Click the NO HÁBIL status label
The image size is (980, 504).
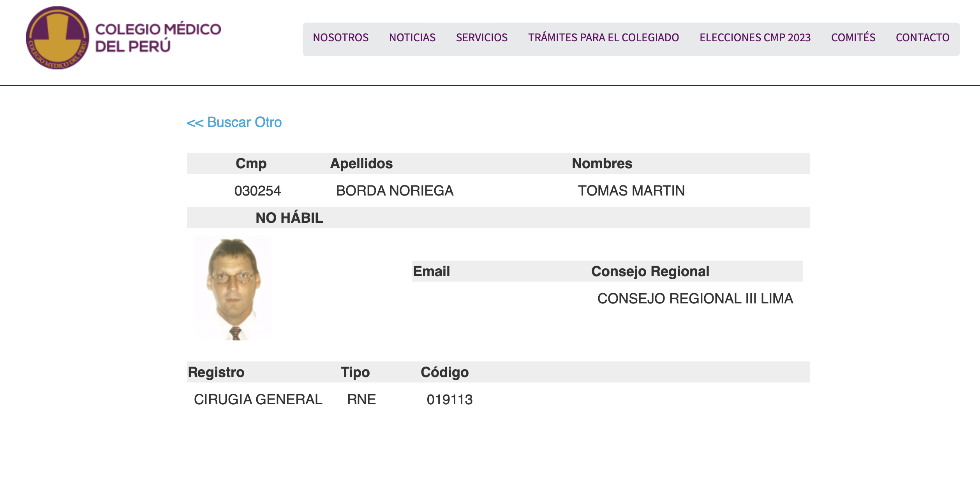[x=289, y=218]
